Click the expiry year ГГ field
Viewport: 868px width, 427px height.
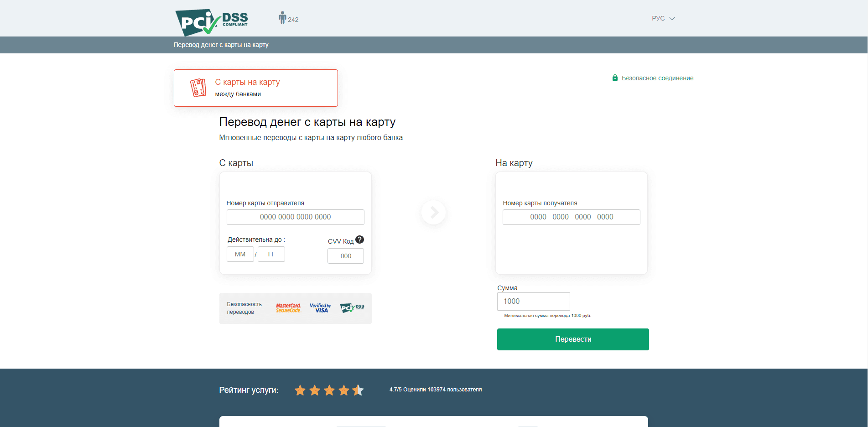coord(271,254)
